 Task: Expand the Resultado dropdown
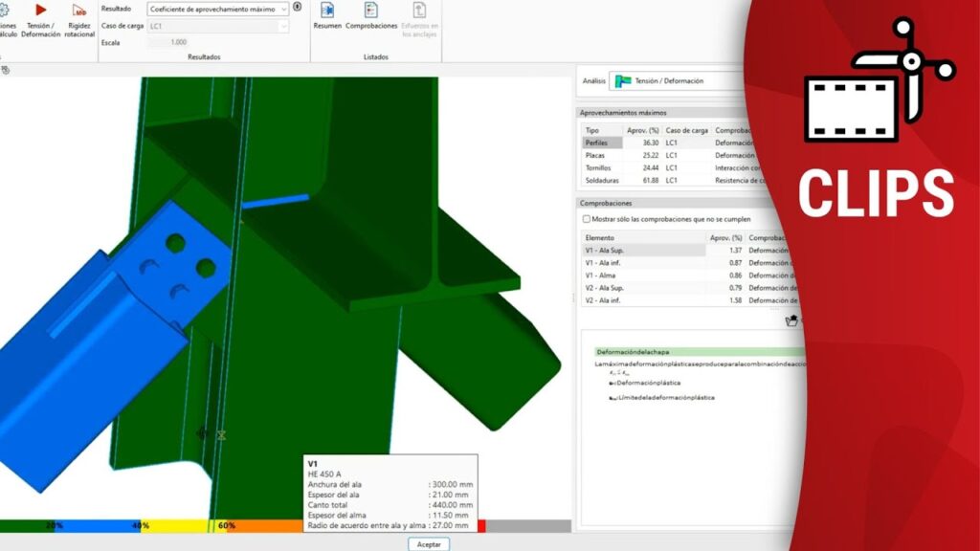(x=283, y=9)
